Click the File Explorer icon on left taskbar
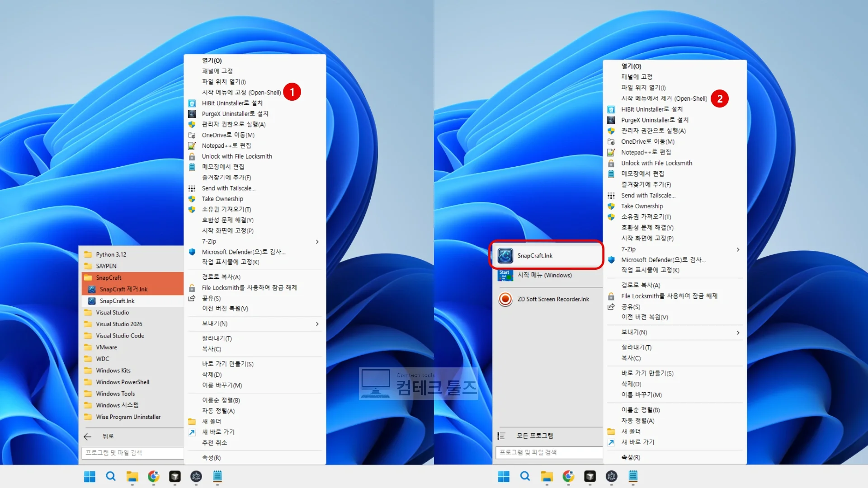Viewport: 868px width, 488px height. (x=132, y=476)
